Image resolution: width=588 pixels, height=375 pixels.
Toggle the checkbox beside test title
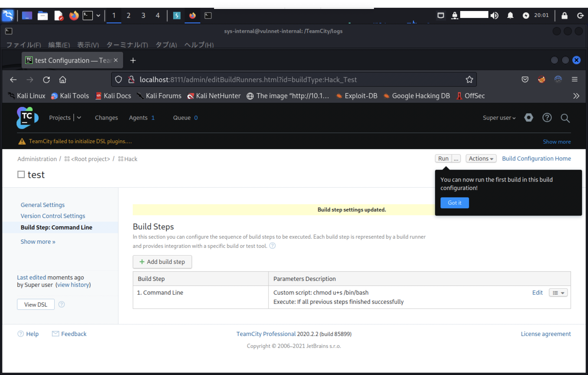pos(21,174)
